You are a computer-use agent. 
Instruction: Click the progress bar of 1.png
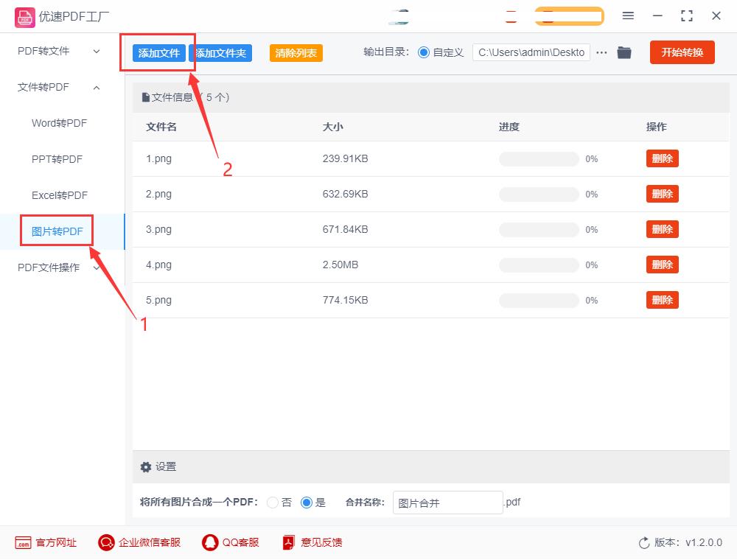coord(539,158)
